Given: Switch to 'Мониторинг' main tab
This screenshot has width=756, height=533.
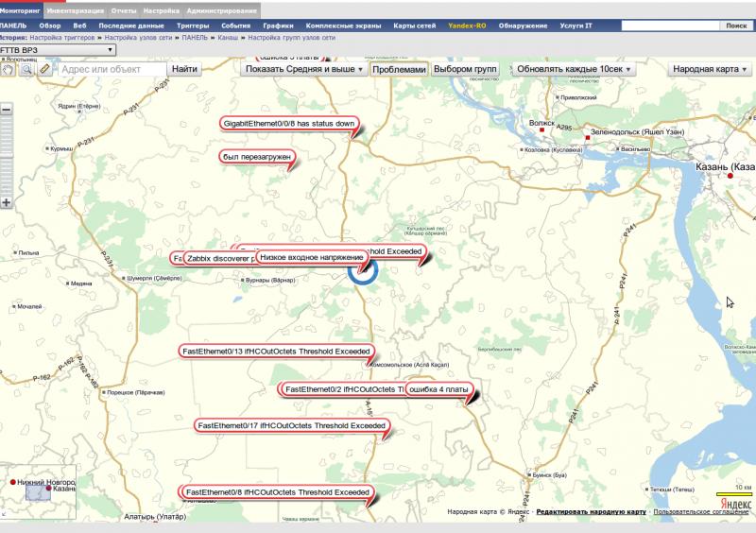Looking at the screenshot, I should coord(20,10).
